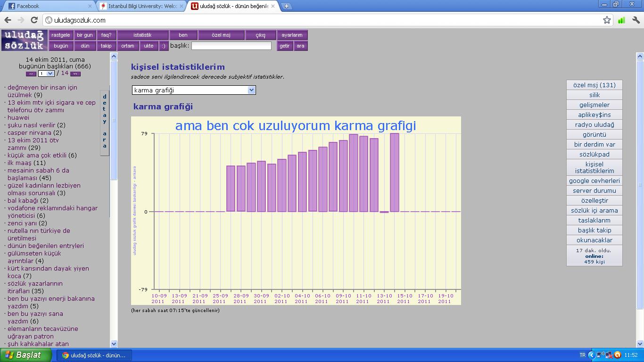This screenshot has height=362, width=644.
Task: Click the uludağ sözlük logo
Action: 24,40
